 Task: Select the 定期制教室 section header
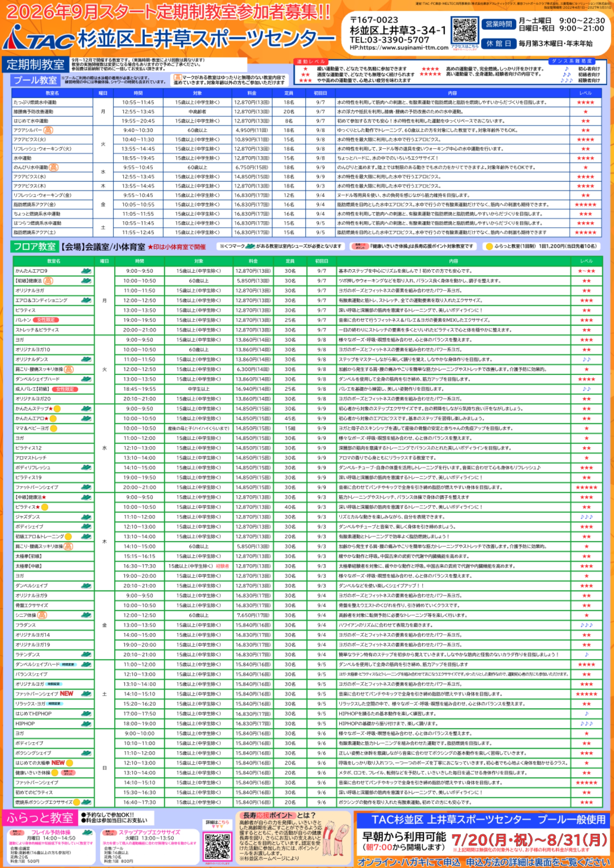[36, 65]
